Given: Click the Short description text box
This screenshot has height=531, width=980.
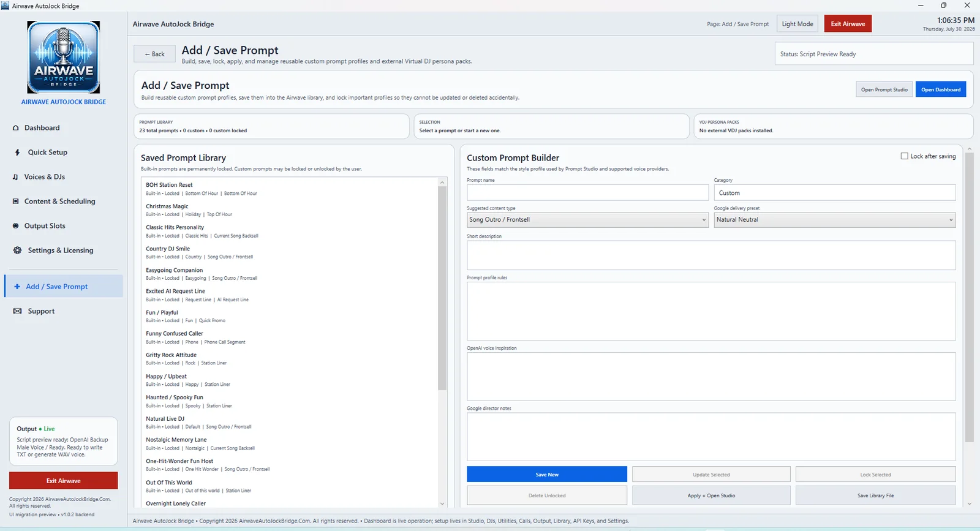Looking at the screenshot, I should point(711,255).
